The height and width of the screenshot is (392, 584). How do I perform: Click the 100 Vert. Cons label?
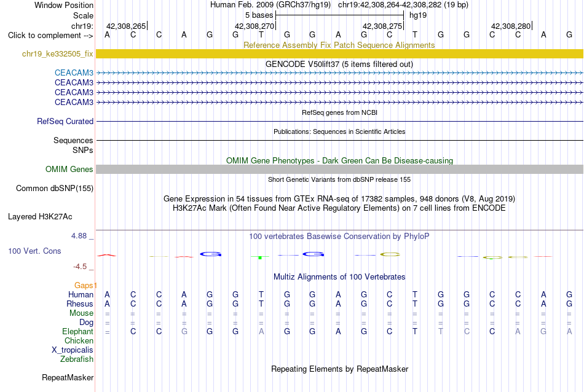tap(34, 251)
